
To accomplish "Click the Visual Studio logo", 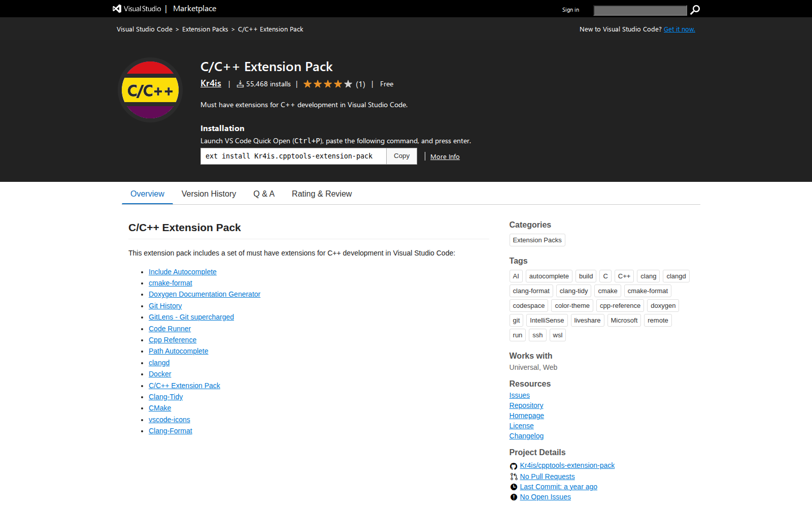I will click(117, 8).
